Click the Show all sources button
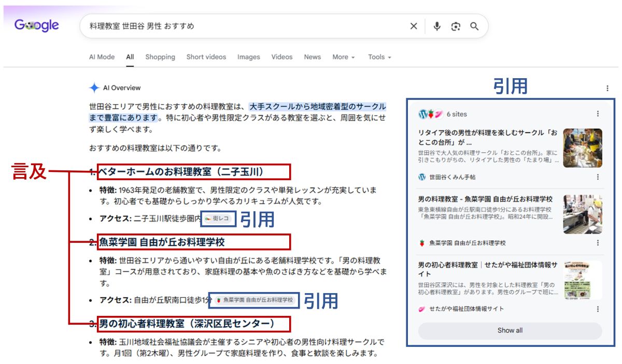This screenshot has width=622, height=364. click(510, 330)
